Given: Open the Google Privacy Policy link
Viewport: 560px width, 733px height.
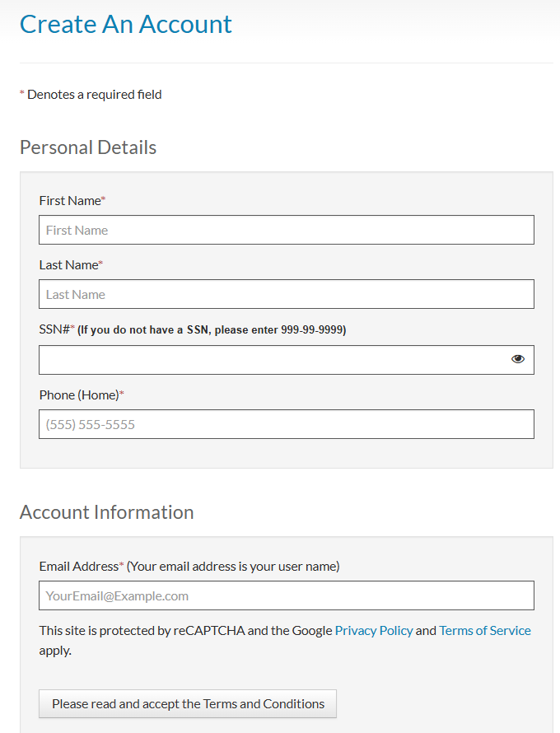Looking at the screenshot, I should coord(374,631).
